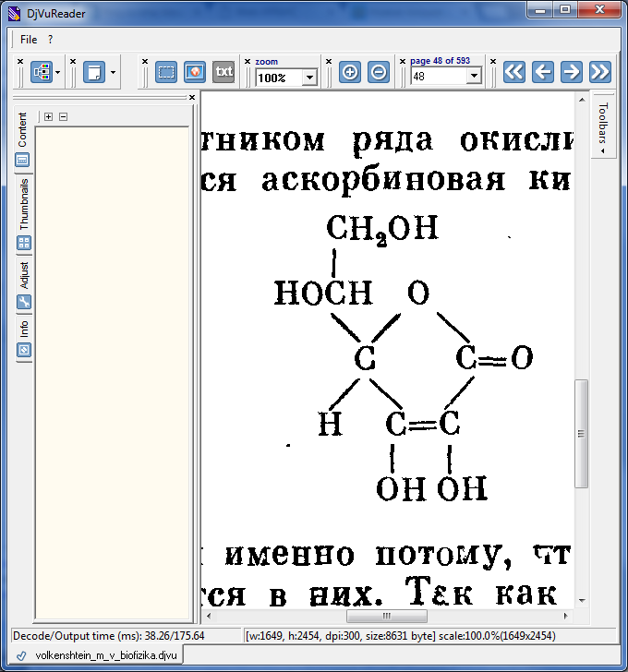Screen dimensions: 628x672
Task: Click the txt text extraction button
Action: 223,72
